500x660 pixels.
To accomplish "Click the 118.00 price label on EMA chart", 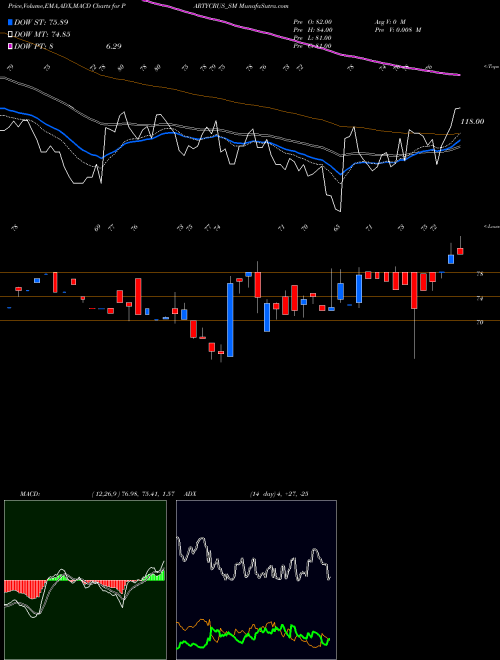I will (473, 122).
